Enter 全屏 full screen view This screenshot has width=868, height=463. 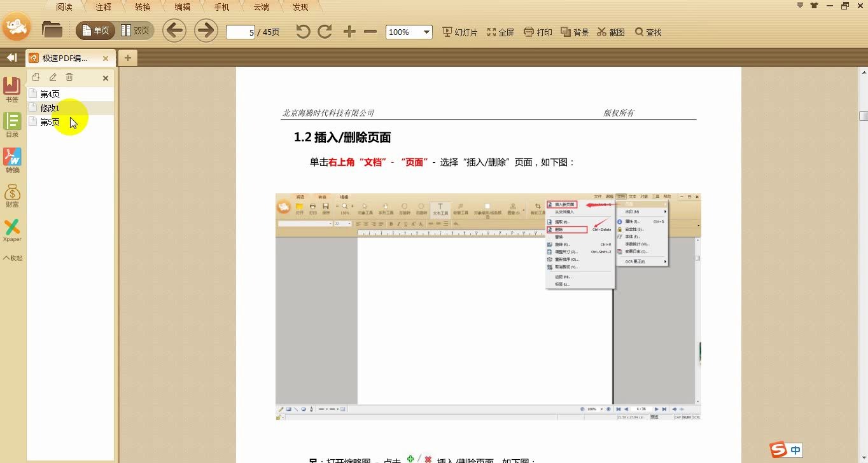[501, 32]
